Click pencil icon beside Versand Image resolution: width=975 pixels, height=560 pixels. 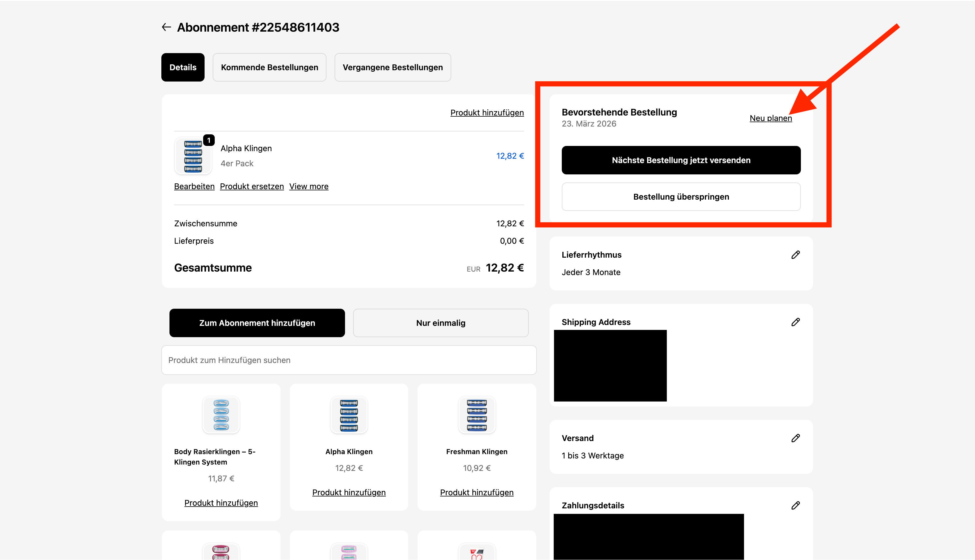(795, 438)
